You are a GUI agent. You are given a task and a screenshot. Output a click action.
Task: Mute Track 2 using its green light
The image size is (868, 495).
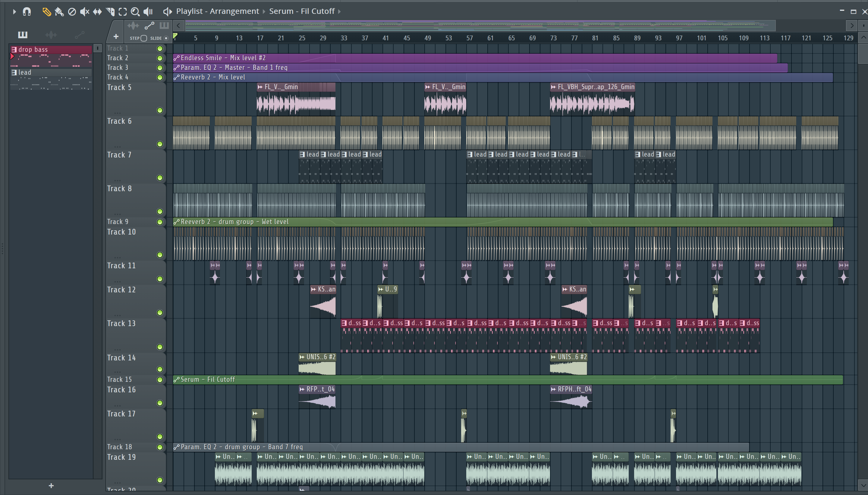tap(159, 58)
